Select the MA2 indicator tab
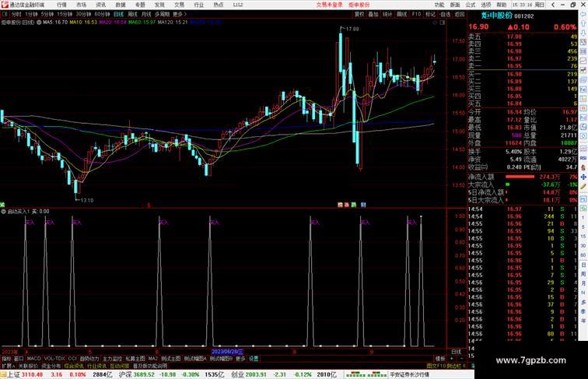This screenshot has width=588, height=379. point(152,359)
